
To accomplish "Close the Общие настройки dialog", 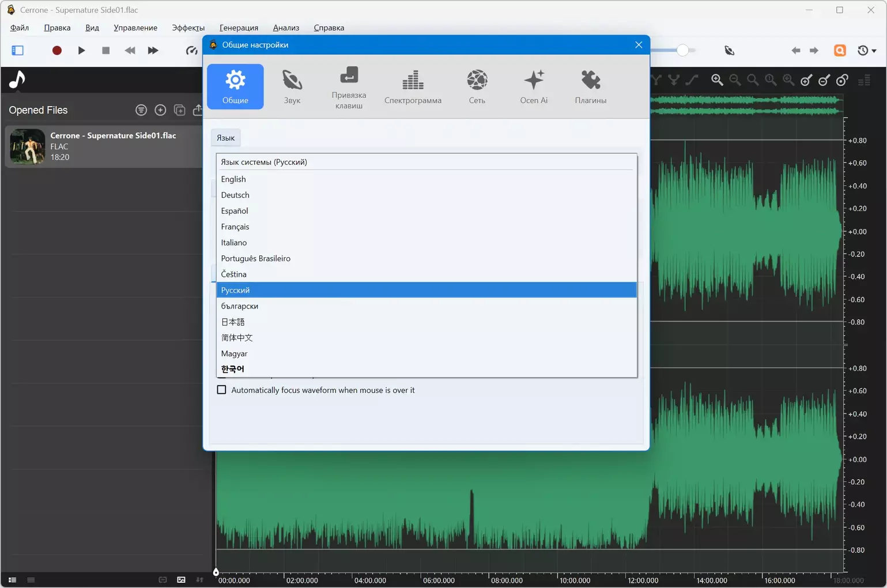I will pos(639,45).
